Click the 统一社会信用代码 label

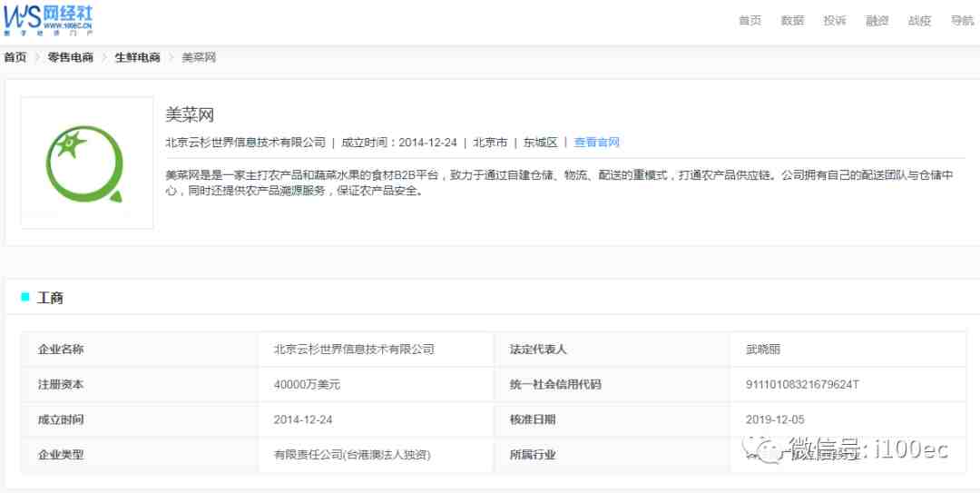[x=555, y=384]
